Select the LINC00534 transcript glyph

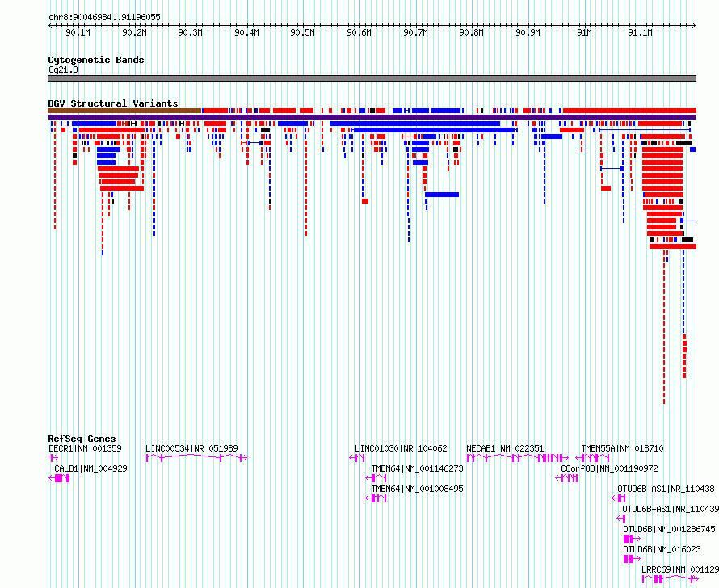[x=197, y=457]
